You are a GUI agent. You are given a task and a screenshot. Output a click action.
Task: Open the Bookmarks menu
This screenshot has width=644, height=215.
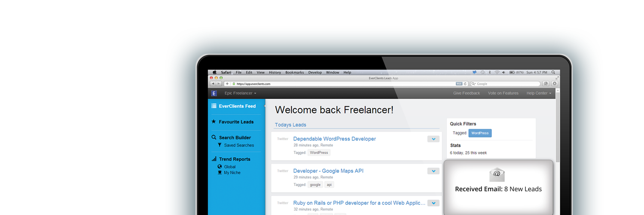295,72
